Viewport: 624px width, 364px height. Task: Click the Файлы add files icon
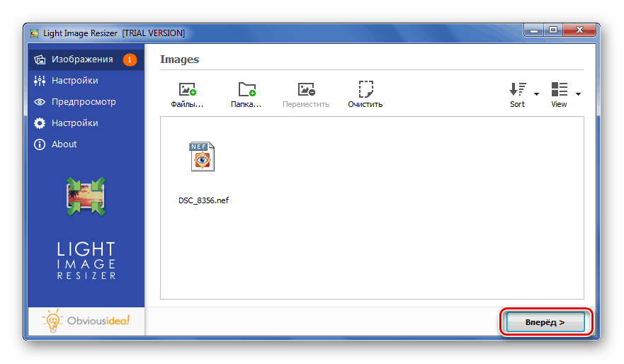tap(187, 89)
